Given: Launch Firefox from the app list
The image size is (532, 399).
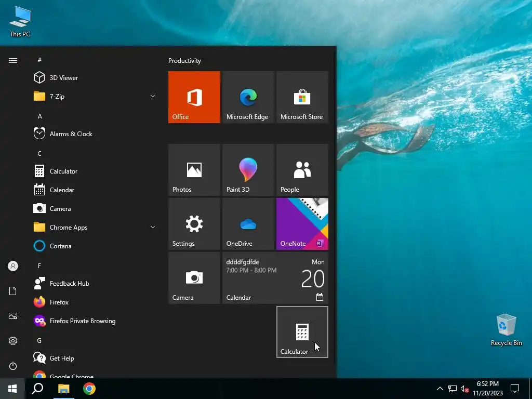Looking at the screenshot, I should (x=95, y=302).
